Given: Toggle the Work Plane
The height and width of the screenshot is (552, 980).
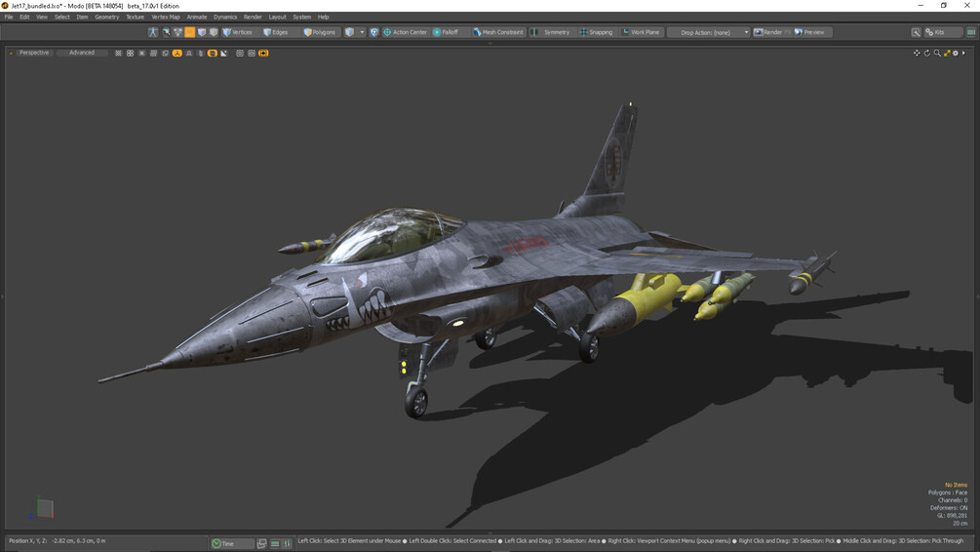Looking at the screenshot, I should coord(641,32).
